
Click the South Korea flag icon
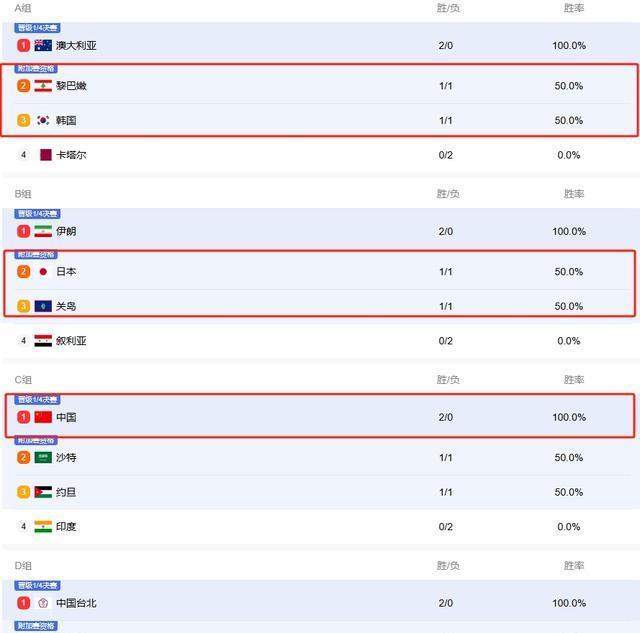point(43,120)
